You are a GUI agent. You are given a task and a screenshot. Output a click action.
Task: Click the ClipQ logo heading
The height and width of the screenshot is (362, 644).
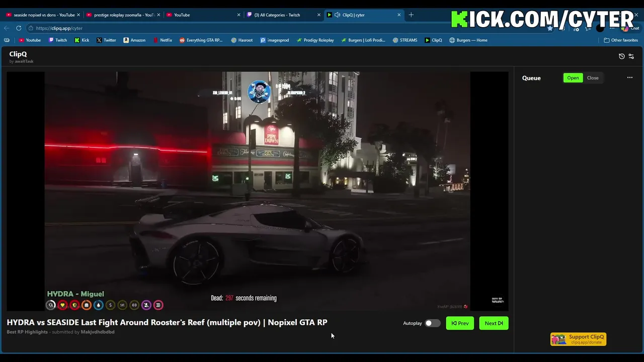[18, 54]
